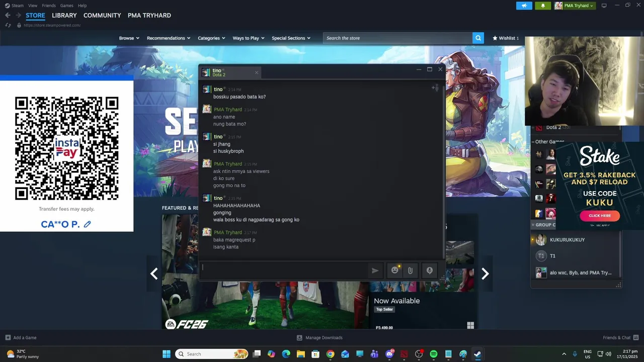Click the Steam taskbar icon

(477, 354)
